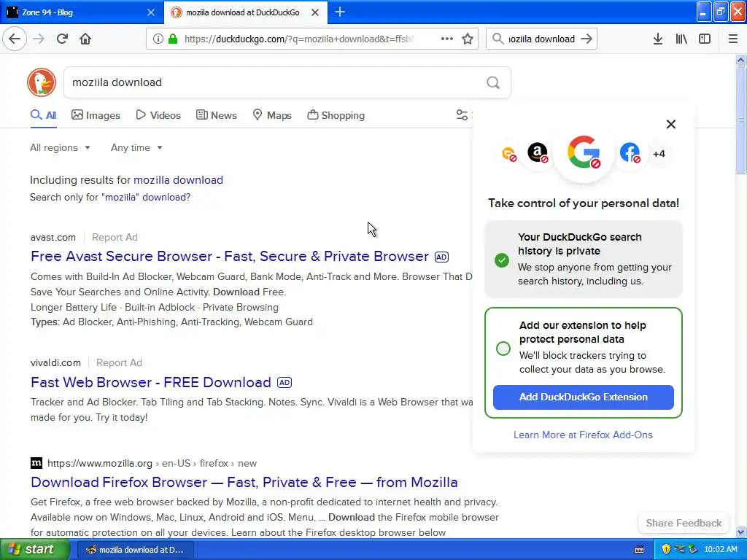Click the blocked Google tracker icon
This screenshot has height=560, width=747.
point(583,152)
